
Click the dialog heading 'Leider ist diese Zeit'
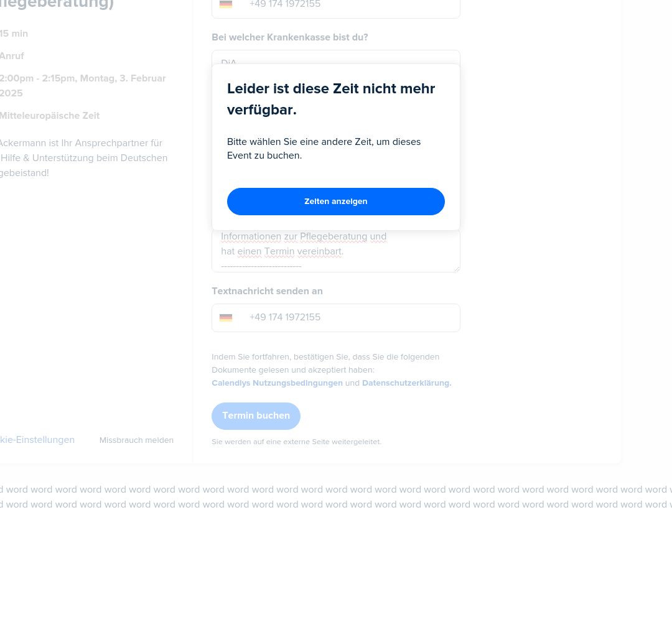[331, 99]
